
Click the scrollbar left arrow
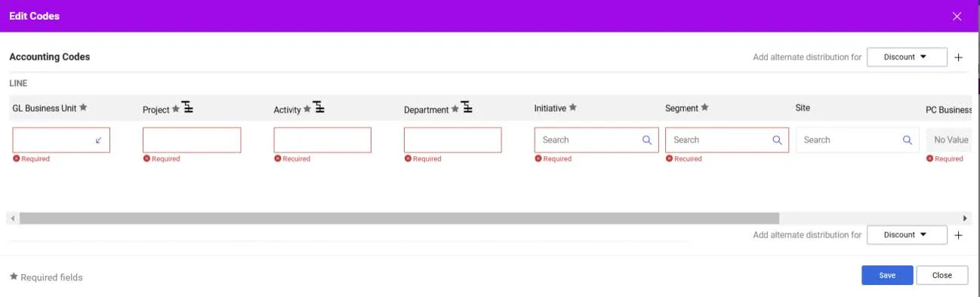[12, 218]
